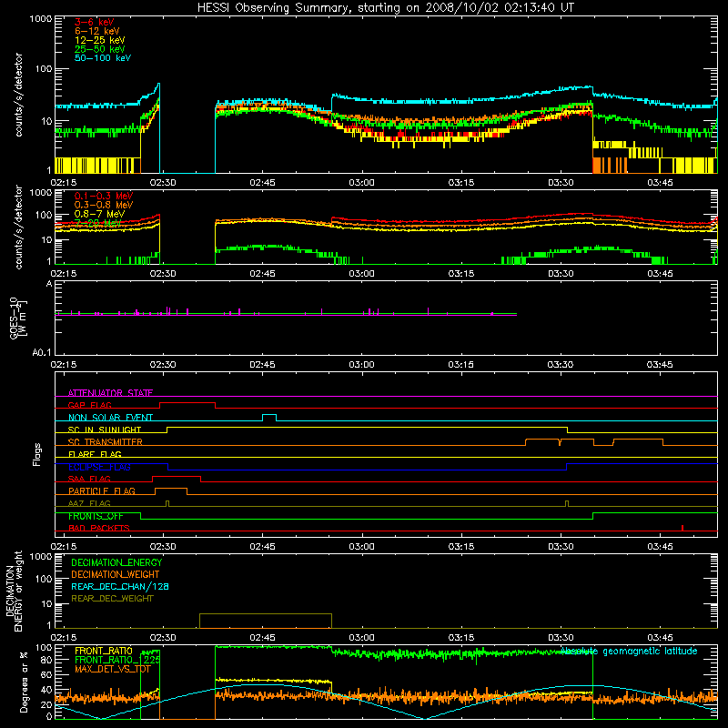
Task: Click the 6-12 keV legend label
Action: (97, 31)
